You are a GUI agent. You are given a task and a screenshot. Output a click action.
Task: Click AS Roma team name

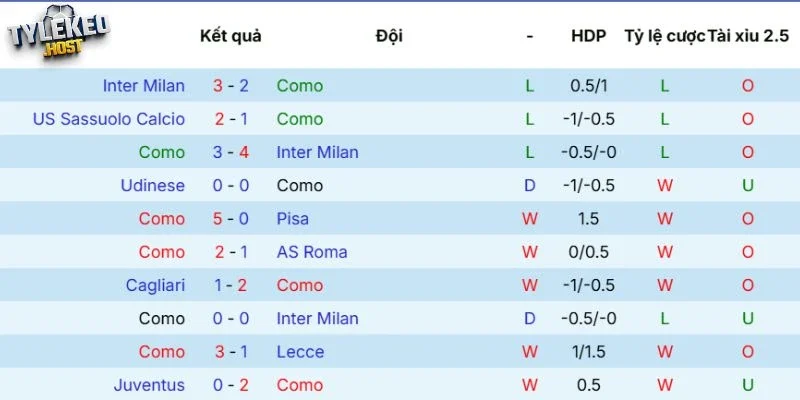pyautogui.click(x=312, y=252)
